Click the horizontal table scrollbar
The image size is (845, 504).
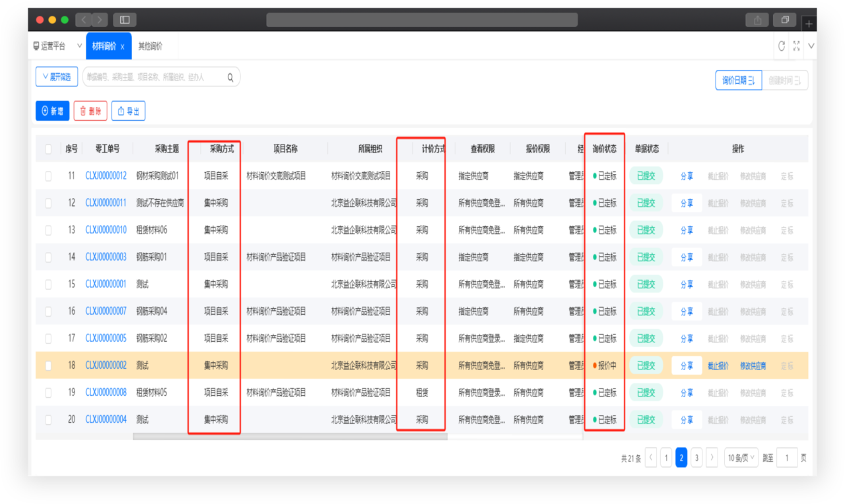(290, 436)
